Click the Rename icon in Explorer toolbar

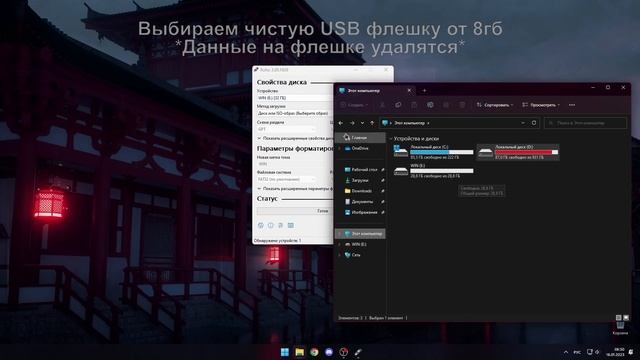pyautogui.click(x=430, y=105)
